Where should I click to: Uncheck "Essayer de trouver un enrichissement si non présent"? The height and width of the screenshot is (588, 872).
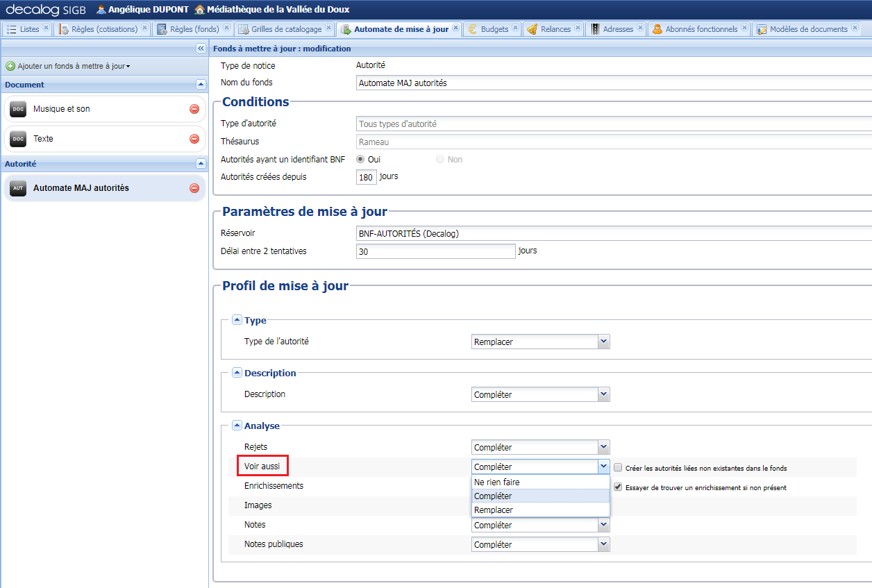tap(617, 487)
